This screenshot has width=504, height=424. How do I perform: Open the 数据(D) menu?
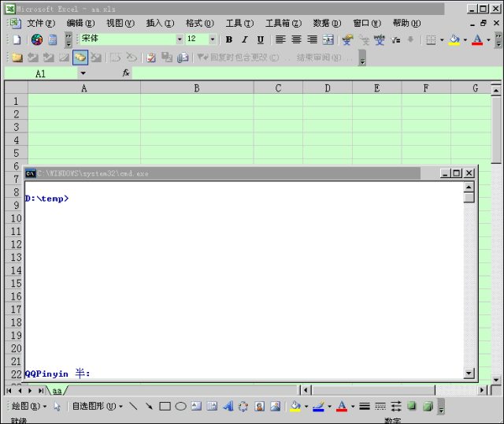tap(327, 23)
